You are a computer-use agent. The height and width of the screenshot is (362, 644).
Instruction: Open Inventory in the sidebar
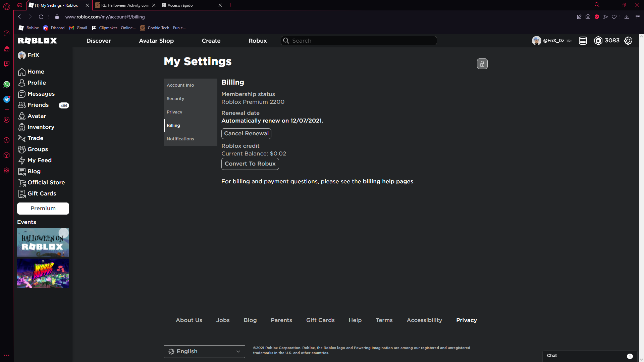tap(36, 127)
